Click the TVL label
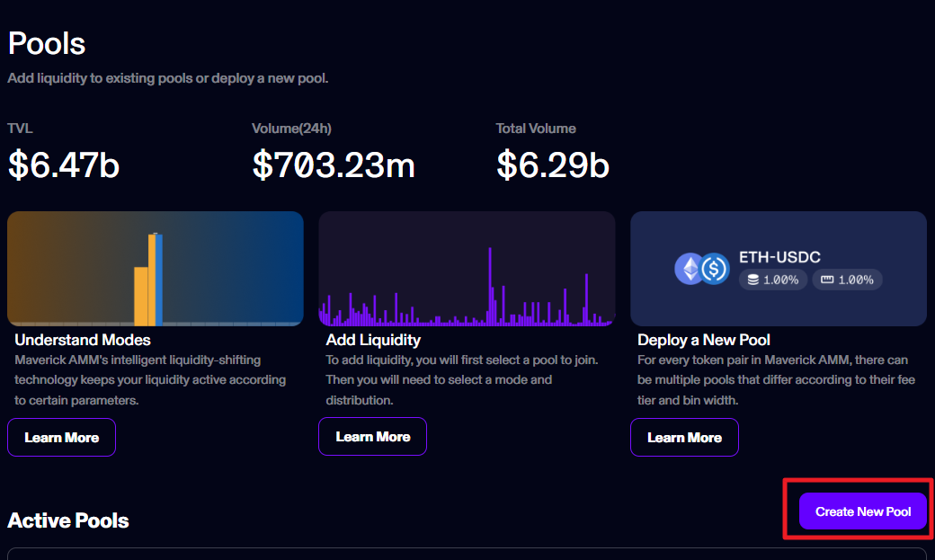Screen dimensions: 935x560 [x=21, y=129]
